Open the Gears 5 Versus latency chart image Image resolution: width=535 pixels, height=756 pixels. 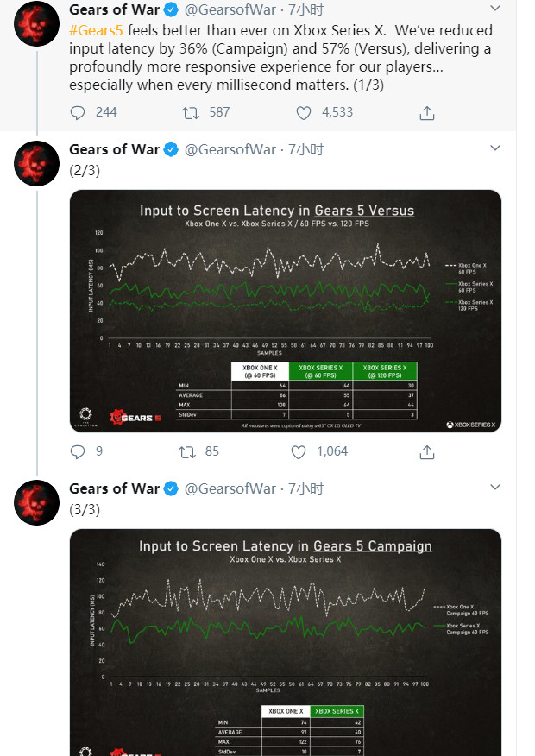(x=285, y=311)
